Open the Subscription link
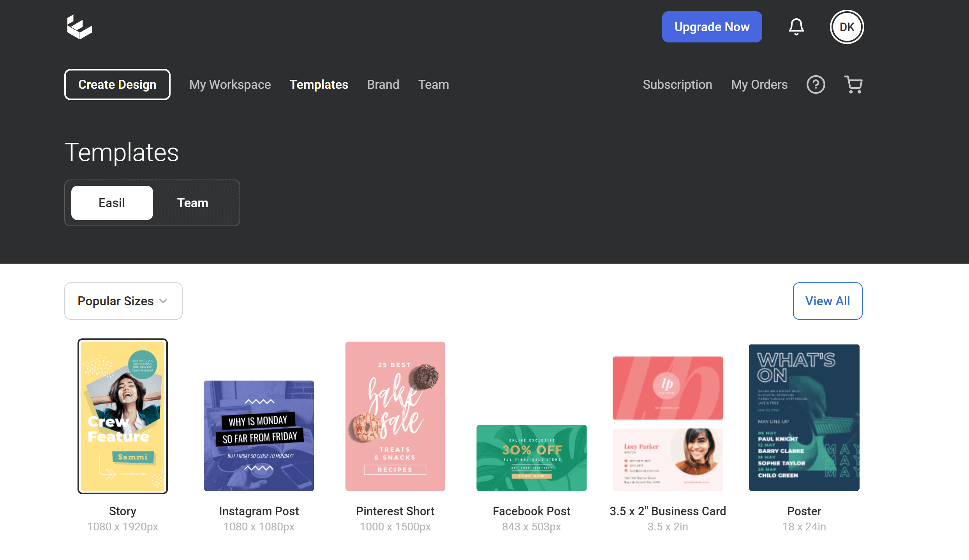The image size is (969, 560). (x=677, y=85)
